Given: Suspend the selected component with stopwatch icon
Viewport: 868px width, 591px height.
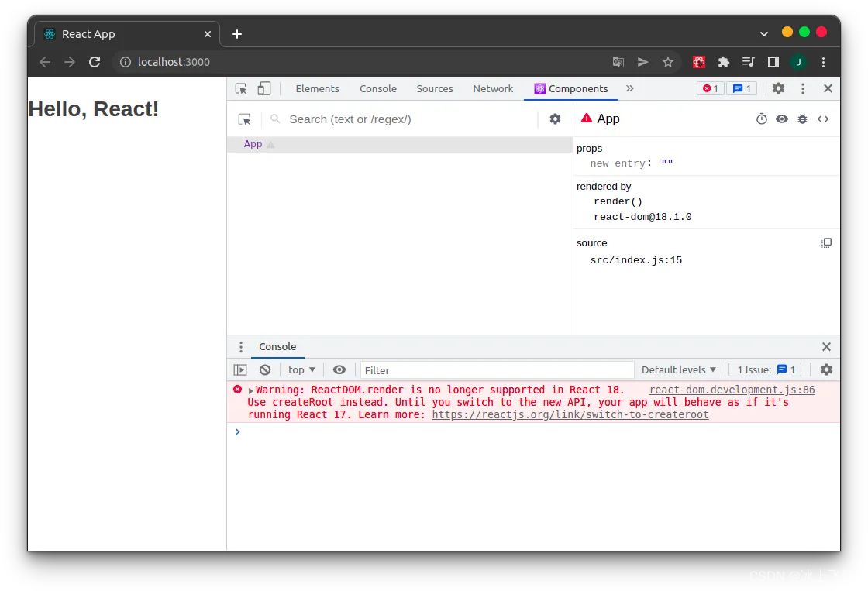Looking at the screenshot, I should 762,119.
